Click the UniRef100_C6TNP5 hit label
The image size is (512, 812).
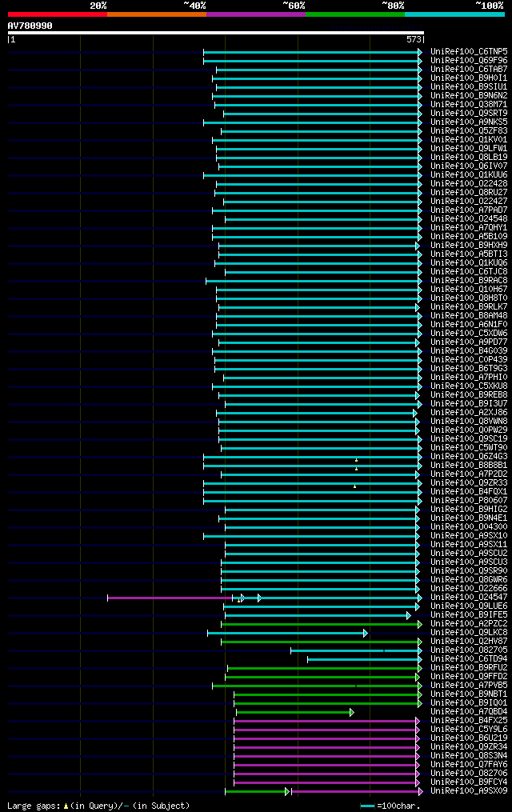click(469, 52)
